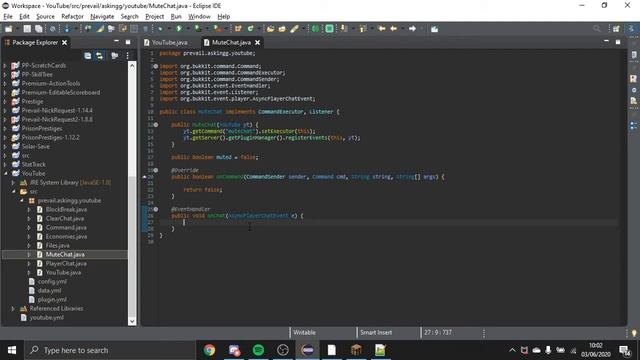This screenshot has width=640, height=360.
Task: Close the Package Explorer view
Action: pyautogui.click(x=64, y=42)
